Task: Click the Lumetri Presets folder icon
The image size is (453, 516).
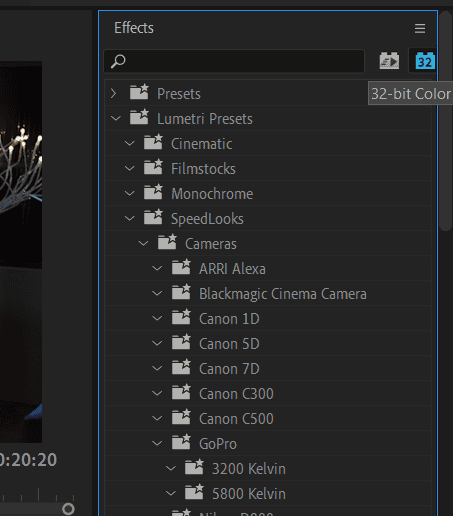Action: (139, 117)
